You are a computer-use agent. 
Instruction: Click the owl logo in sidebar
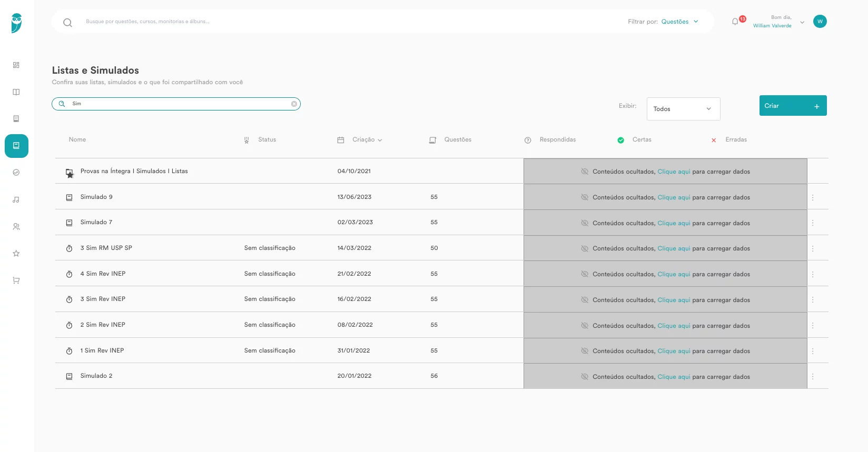pos(17,23)
